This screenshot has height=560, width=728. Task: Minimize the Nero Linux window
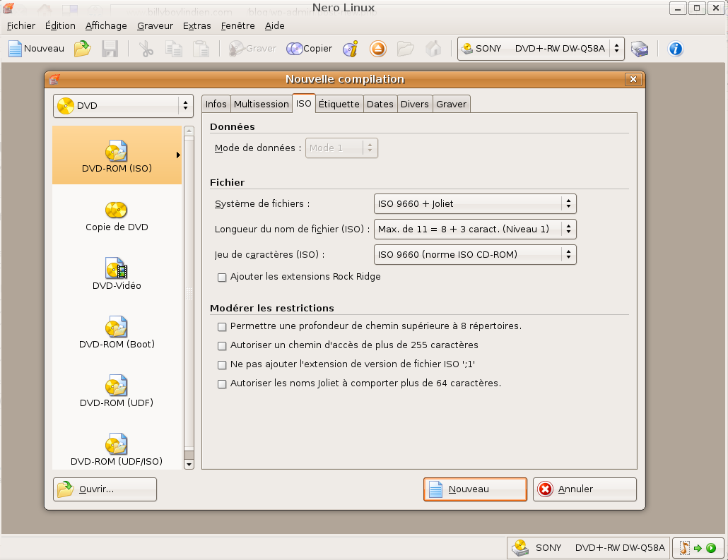678,8
